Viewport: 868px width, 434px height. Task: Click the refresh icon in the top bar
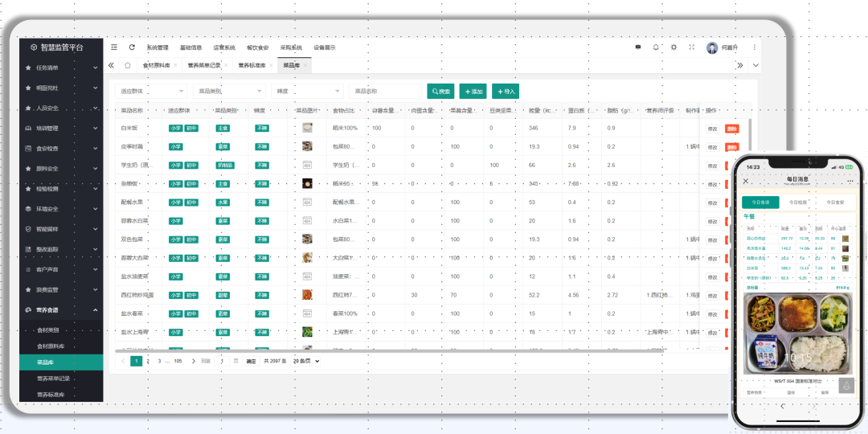click(x=132, y=47)
